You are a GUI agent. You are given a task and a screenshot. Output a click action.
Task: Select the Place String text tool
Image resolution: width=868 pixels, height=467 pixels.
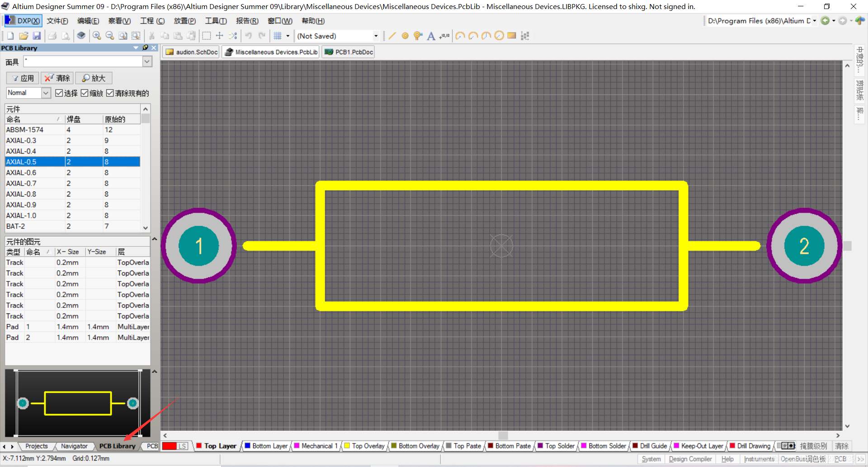coord(431,36)
